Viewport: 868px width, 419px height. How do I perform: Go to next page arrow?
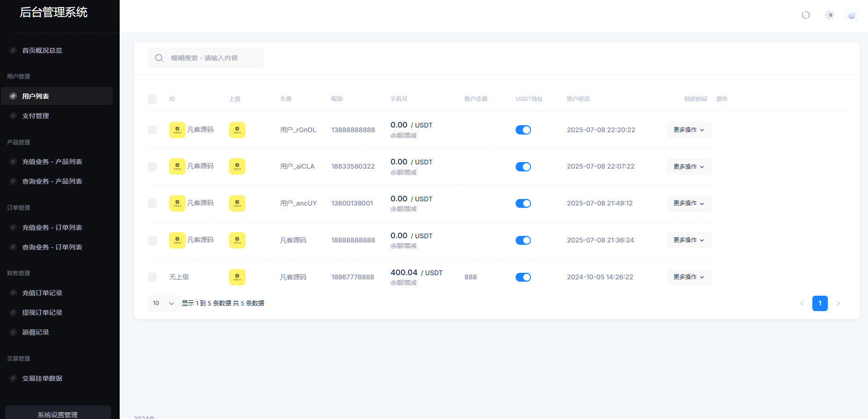click(838, 303)
